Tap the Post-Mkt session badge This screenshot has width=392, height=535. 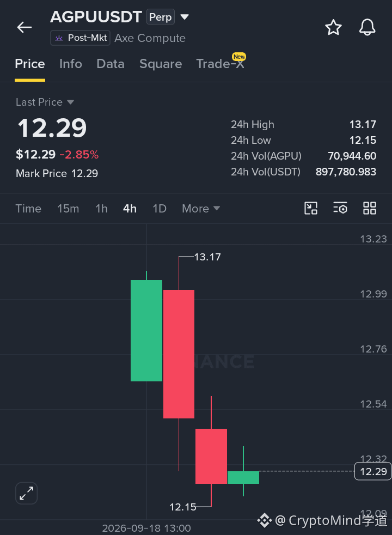click(81, 38)
